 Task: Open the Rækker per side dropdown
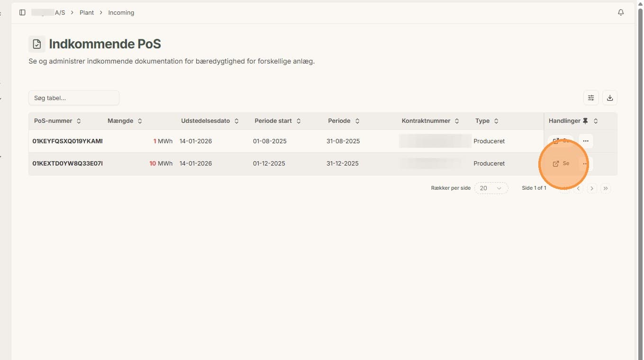pos(491,188)
